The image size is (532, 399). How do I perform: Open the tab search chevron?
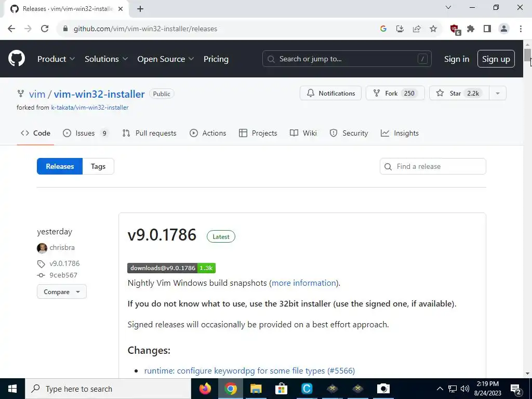[x=448, y=7]
